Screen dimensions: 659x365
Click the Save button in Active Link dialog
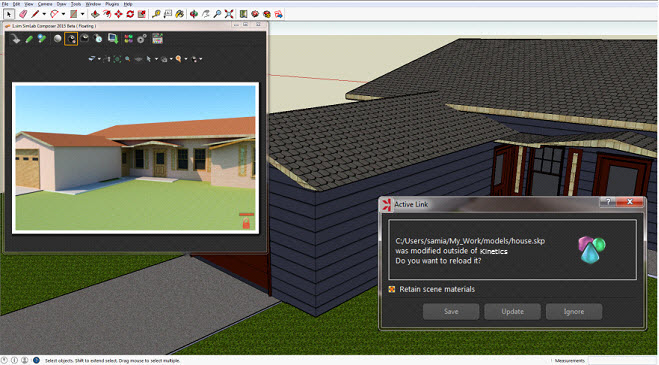[x=451, y=312]
